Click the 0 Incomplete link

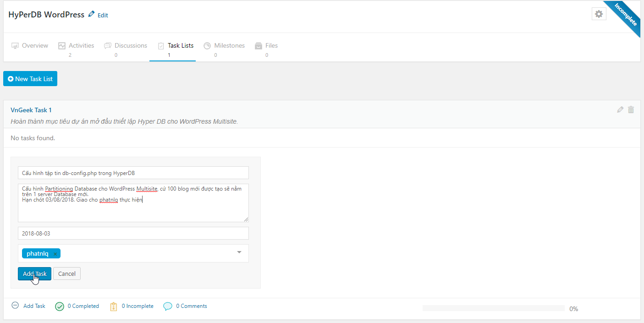click(x=138, y=306)
